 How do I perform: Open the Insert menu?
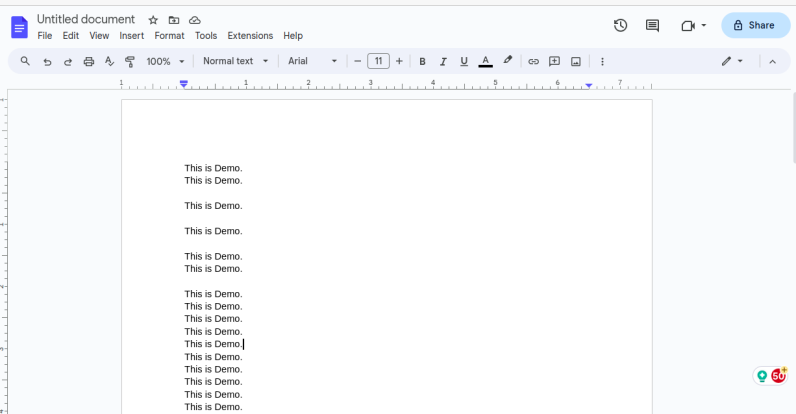pos(131,36)
